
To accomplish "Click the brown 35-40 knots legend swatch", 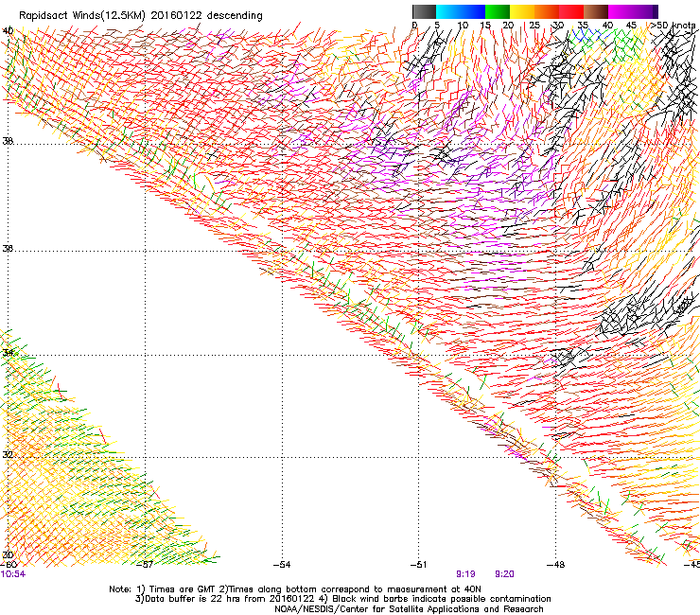I will click(596, 11).
